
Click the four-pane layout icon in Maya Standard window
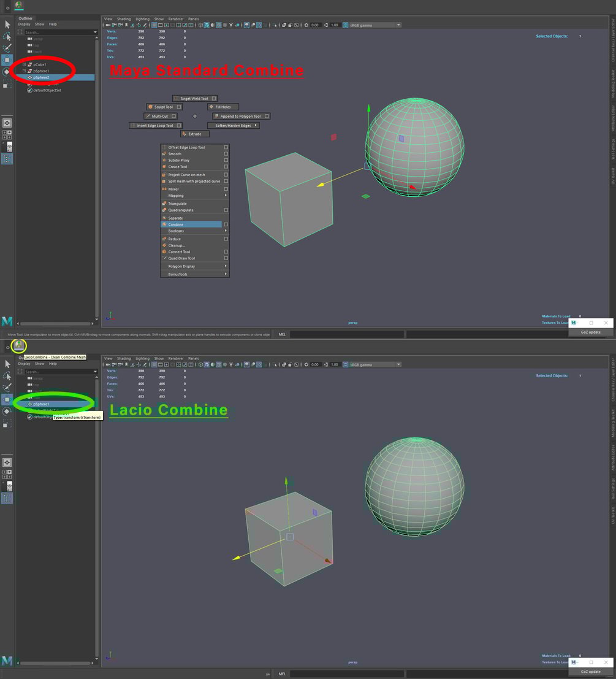tap(7, 135)
